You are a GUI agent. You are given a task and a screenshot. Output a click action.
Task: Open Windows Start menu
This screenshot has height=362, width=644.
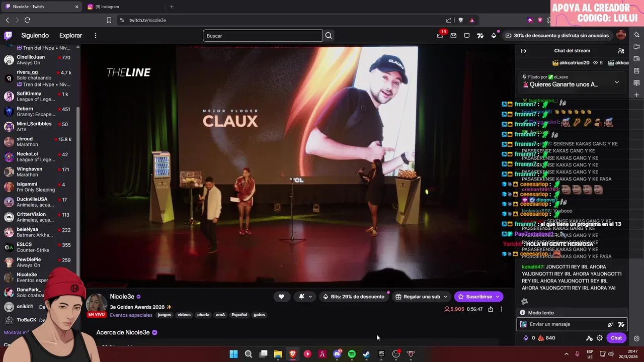click(233, 354)
